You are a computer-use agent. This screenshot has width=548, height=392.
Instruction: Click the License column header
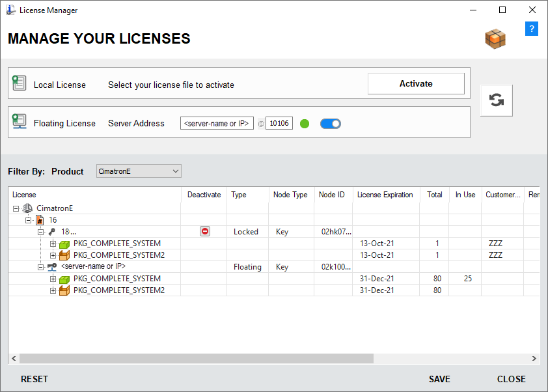pos(94,195)
